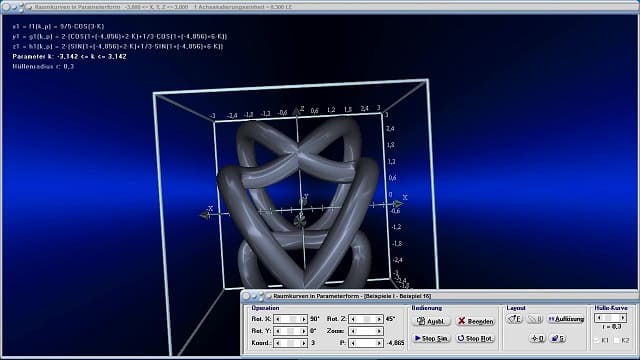Image resolution: width=640 pixels, height=360 pixels.
Task: Open the Auflösung resolution setting
Action: coord(566,319)
